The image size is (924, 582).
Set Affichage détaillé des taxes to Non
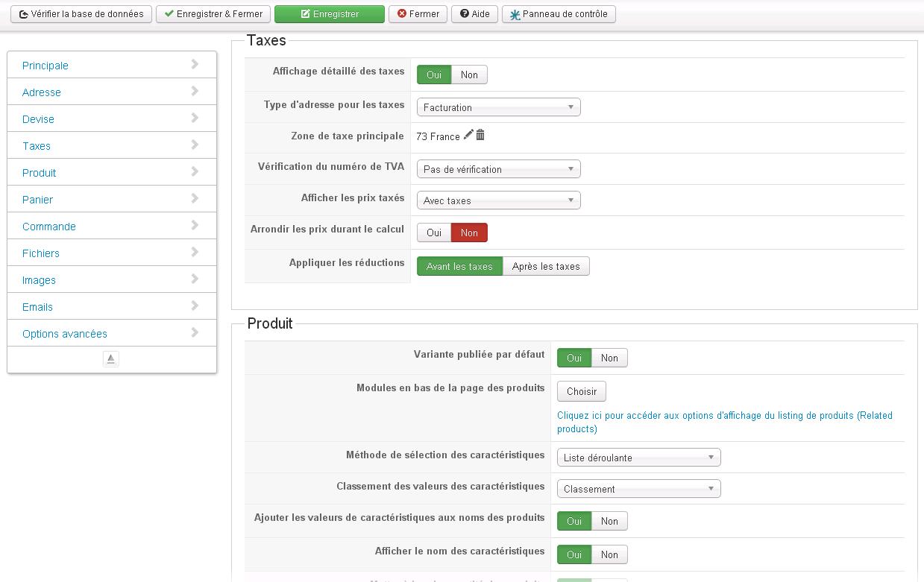[x=469, y=75]
